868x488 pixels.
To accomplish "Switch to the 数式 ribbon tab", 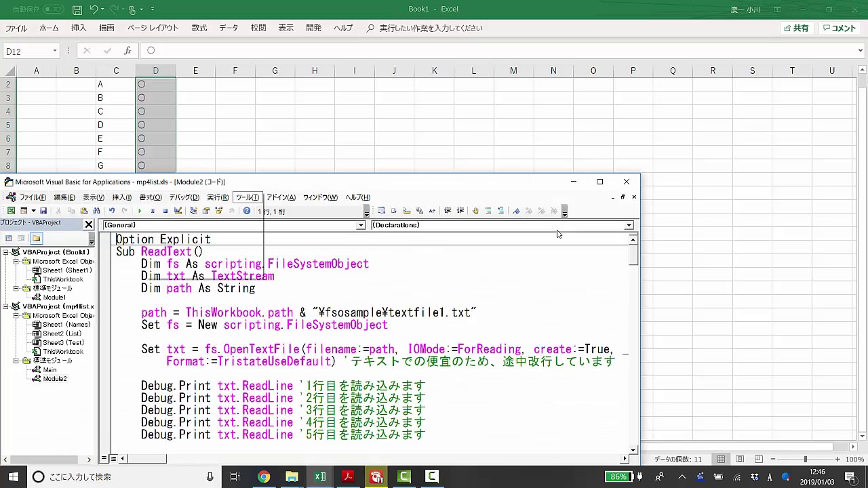I will click(199, 28).
